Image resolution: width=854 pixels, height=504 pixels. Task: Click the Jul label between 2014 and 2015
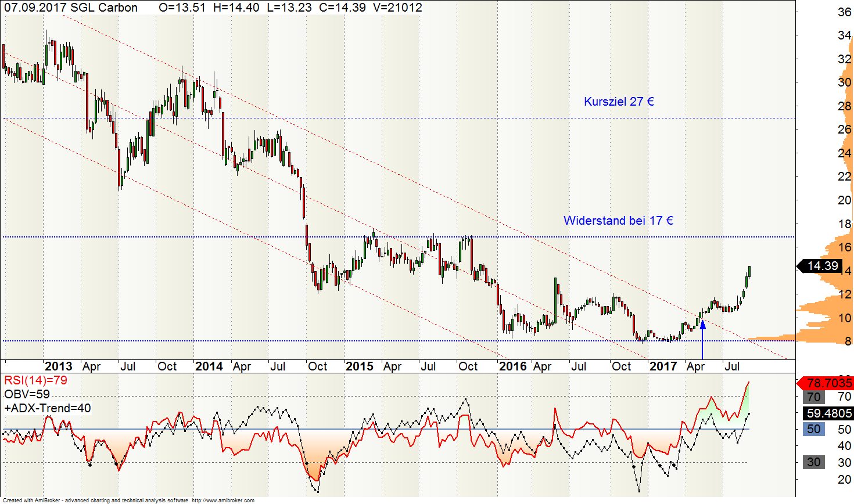pyautogui.click(x=278, y=366)
